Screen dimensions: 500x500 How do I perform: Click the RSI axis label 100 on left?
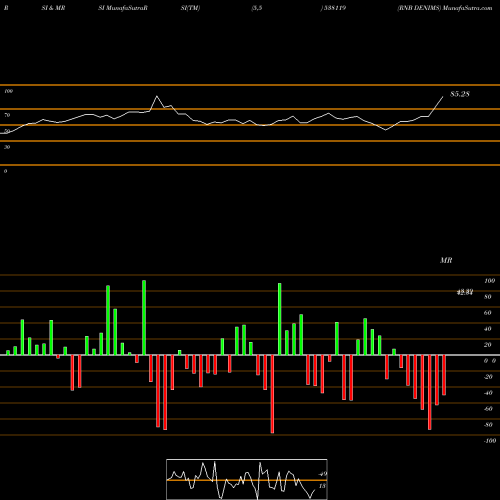(8, 91)
